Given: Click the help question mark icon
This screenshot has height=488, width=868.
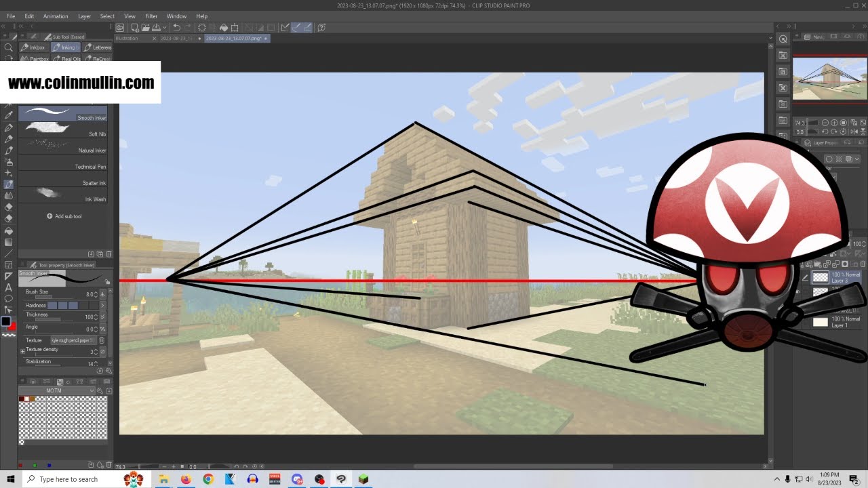Looking at the screenshot, I should click(321, 28).
